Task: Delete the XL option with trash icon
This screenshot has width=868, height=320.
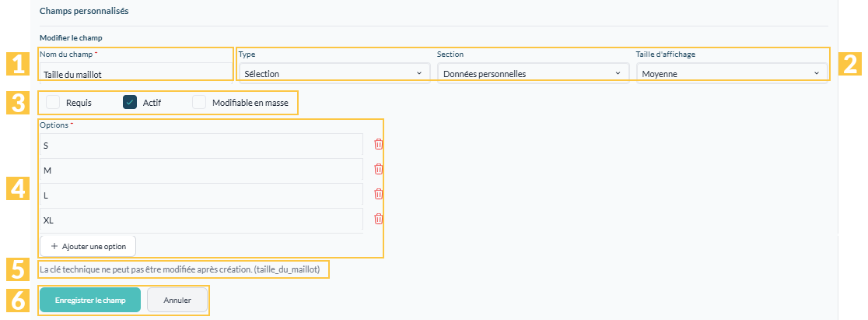Action: tap(379, 219)
